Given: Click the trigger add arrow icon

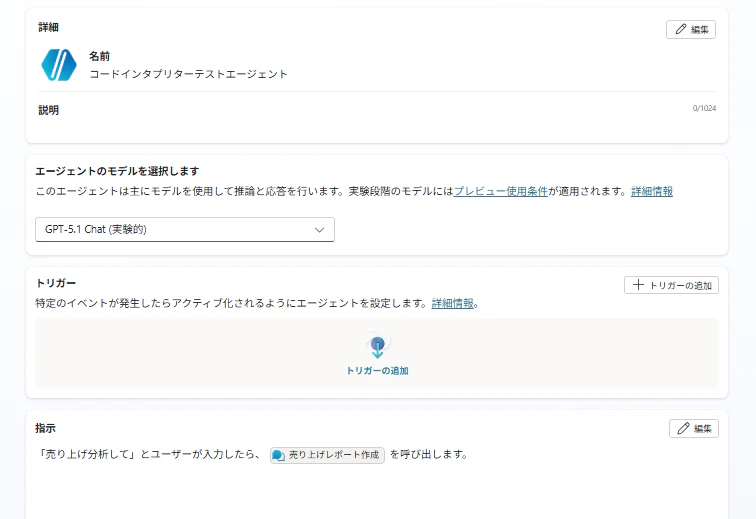Looking at the screenshot, I should point(378,347).
